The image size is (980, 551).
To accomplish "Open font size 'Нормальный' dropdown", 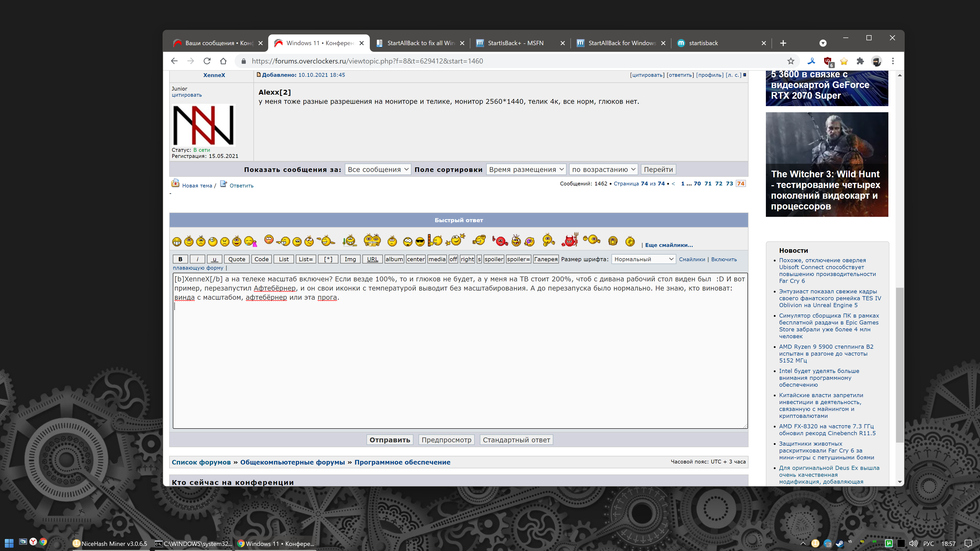I will (643, 259).
